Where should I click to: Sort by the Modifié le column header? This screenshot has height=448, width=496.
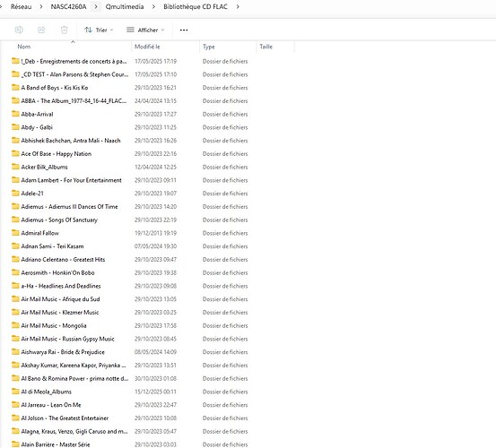[147, 47]
